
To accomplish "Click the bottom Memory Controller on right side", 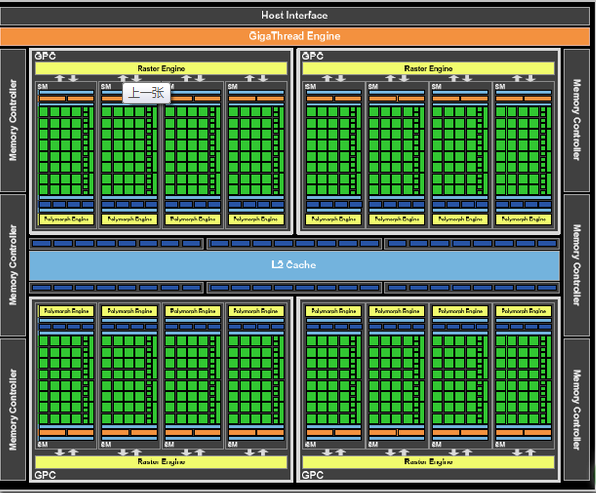I will point(577,410).
